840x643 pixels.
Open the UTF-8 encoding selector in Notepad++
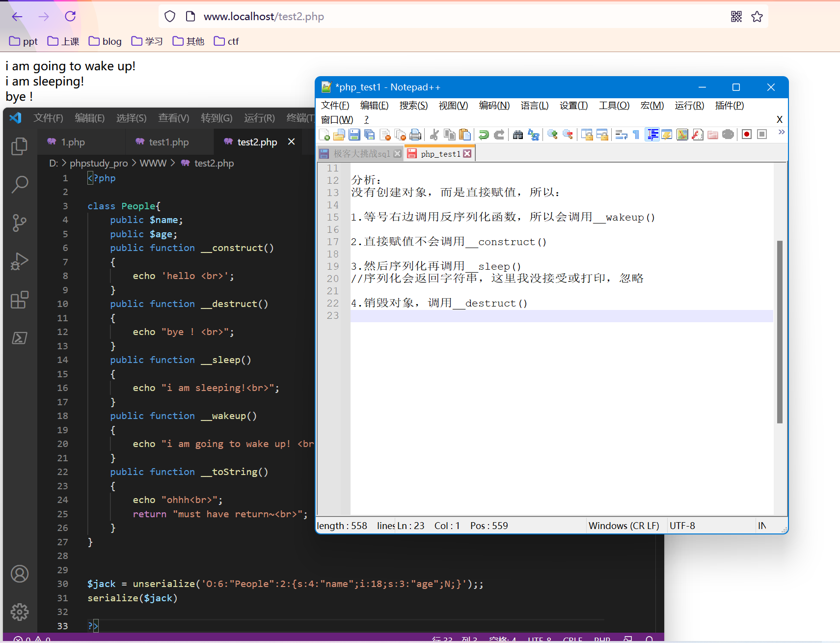[x=682, y=526]
